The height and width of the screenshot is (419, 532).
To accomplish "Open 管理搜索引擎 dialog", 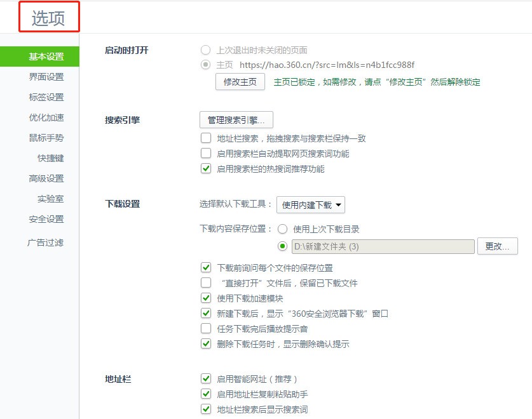I will coord(235,119).
